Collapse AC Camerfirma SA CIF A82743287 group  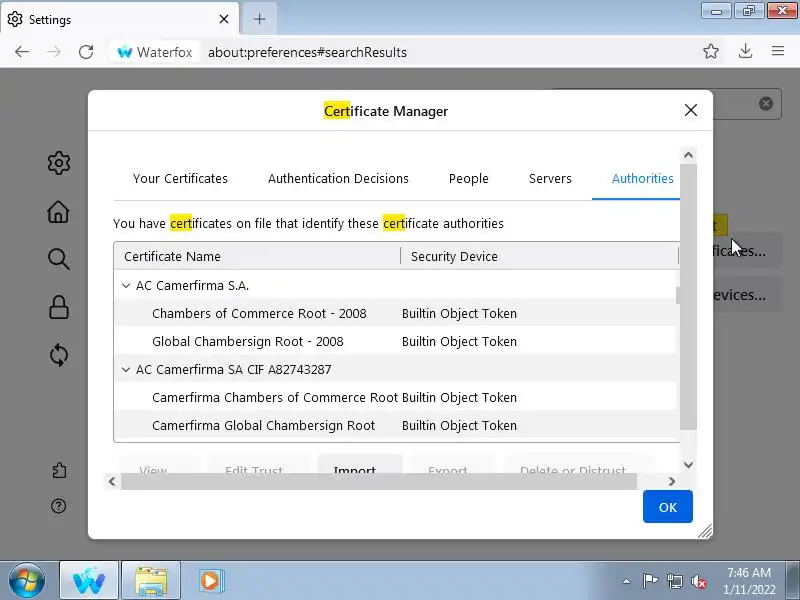(x=126, y=369)
